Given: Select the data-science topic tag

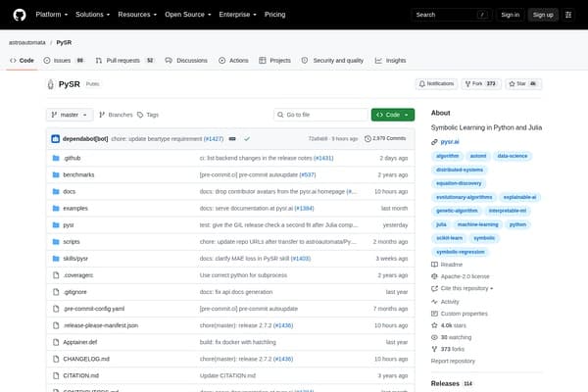Looking at the screenshot, I should coord(513,156).
